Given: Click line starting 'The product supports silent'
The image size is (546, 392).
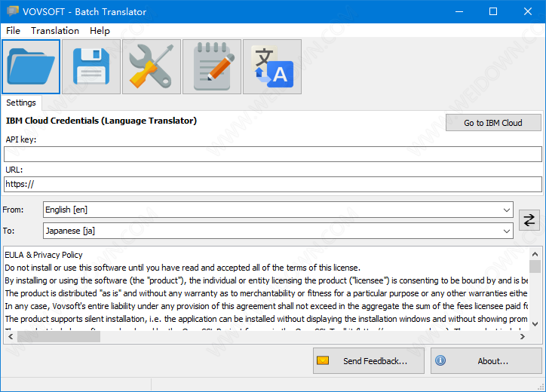Looking at the screenshot, I should click(266, 319).
